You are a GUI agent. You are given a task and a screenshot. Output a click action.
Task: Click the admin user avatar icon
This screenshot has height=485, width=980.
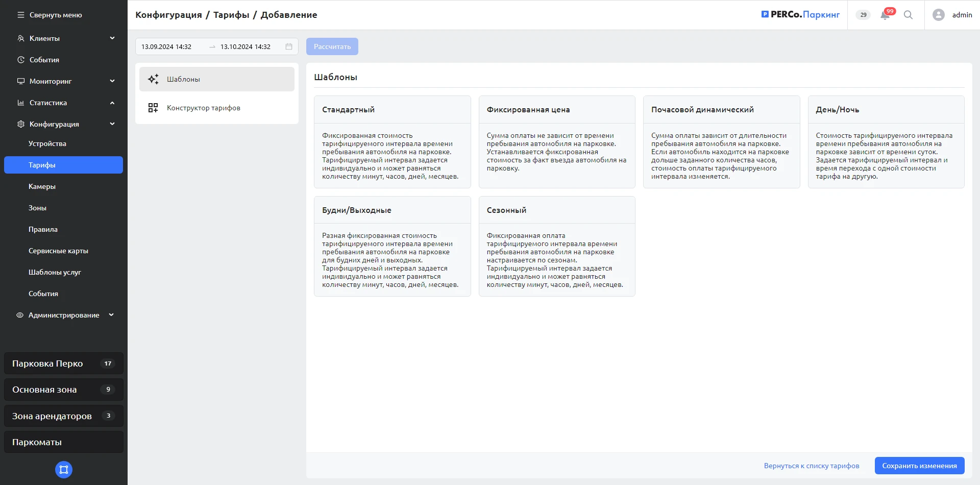(938, 15)
